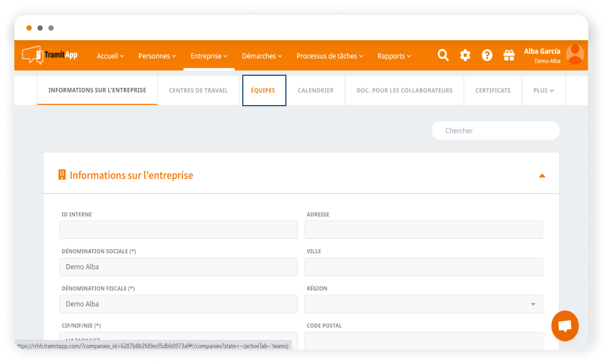Viewport: 609px width, 364px height.
Task: Click Alba García's profile avatar
Action: [575, 55]
